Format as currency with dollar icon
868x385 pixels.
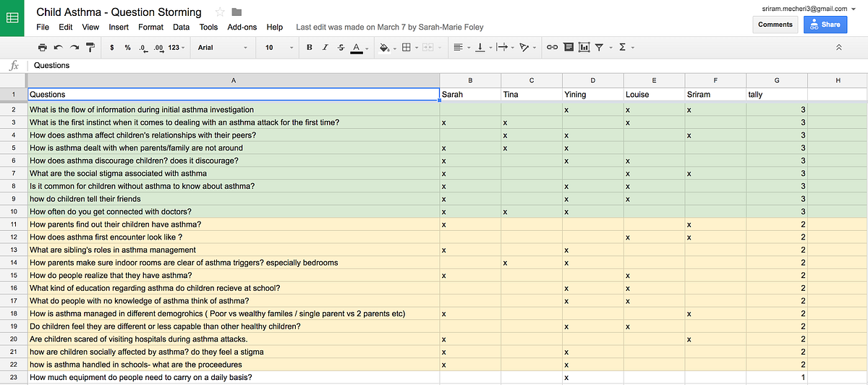(112, 47)
